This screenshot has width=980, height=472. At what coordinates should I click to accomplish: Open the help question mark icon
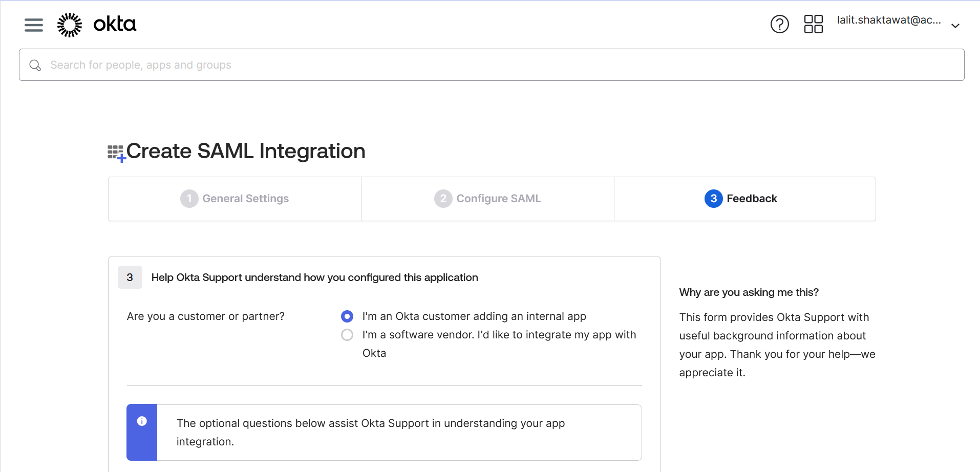point(779,24)
